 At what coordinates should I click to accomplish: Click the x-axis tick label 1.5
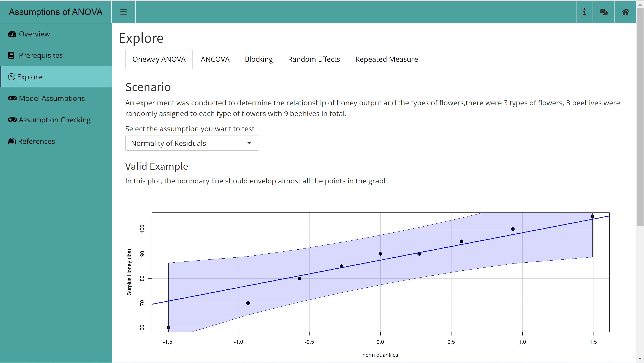point(593,342)
